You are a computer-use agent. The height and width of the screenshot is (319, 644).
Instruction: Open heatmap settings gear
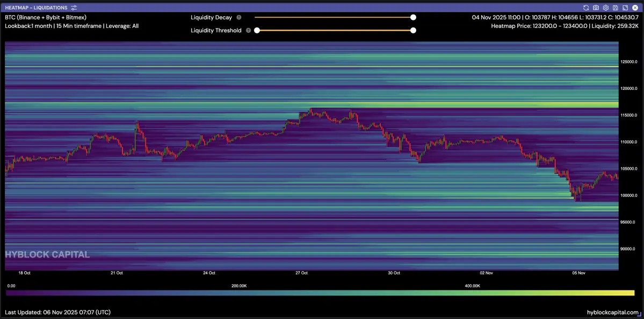point(605,8)
